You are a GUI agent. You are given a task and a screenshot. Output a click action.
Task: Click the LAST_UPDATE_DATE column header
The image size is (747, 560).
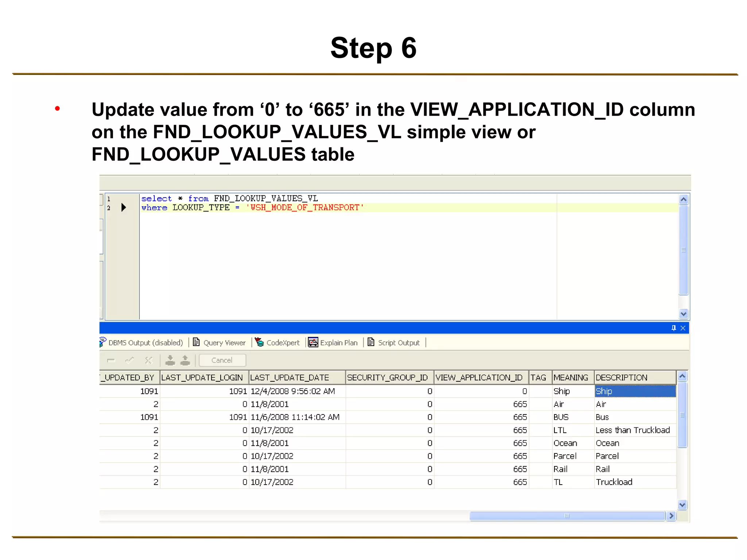pyautogui.click(x=297, y=378)
